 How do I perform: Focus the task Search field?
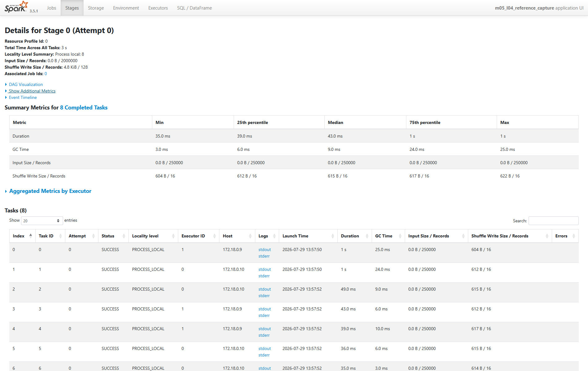553,221
